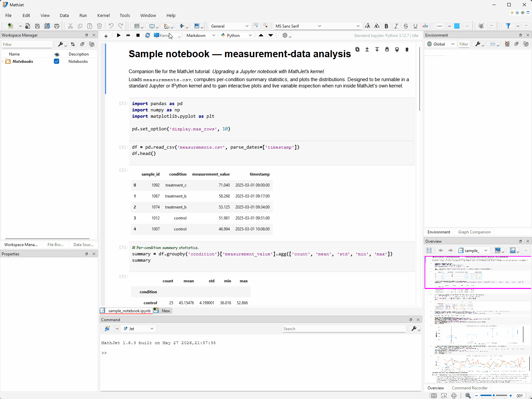
Task: Move cell up with the up triangle
Action: pos(261,35)
